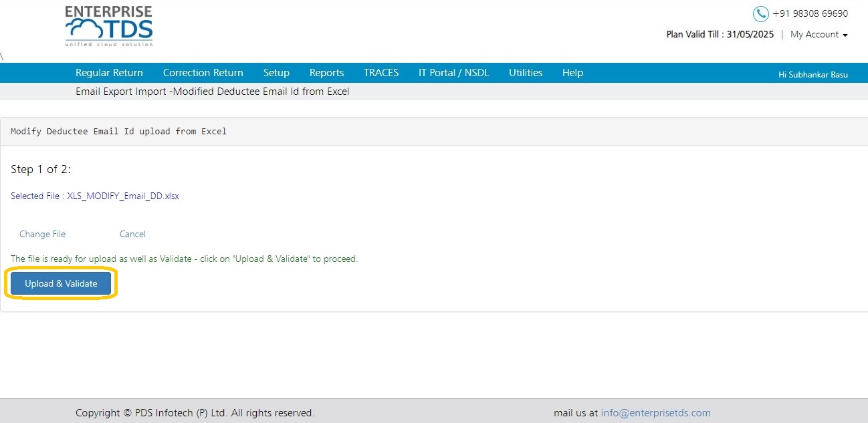Viewport: 868px width, 423px height.
Task: Open the Reports menu
Action: (326, 73)
